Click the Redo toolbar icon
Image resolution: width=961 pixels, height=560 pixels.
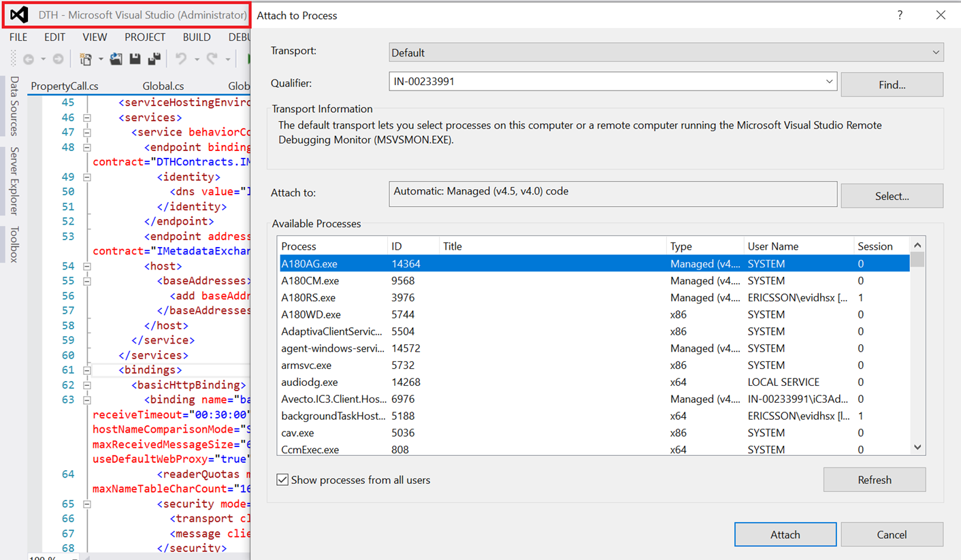pos(212,59)
